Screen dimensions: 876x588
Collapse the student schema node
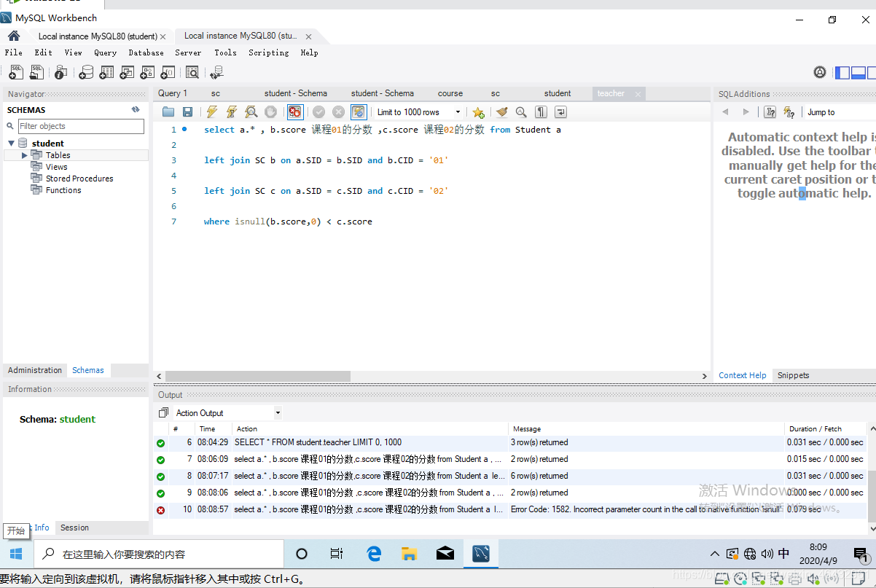coord(11,144)
